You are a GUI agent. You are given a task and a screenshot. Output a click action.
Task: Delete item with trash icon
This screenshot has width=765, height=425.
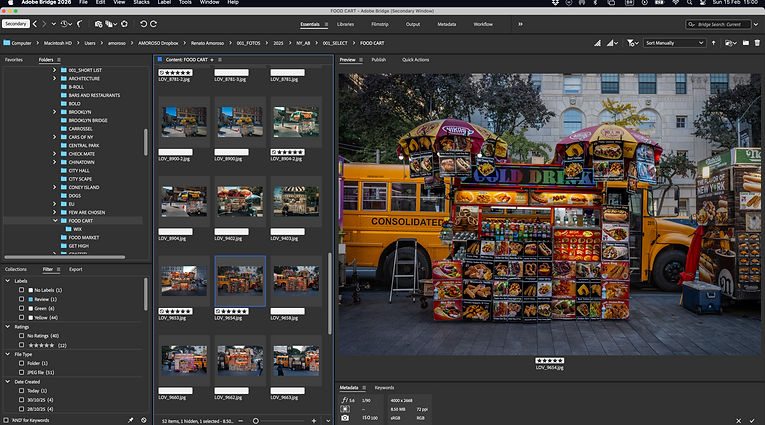757,43
